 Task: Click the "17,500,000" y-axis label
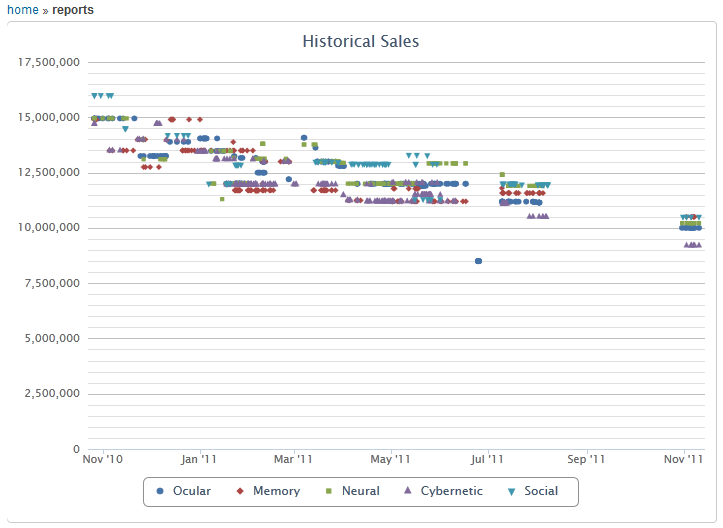(49, 63)
